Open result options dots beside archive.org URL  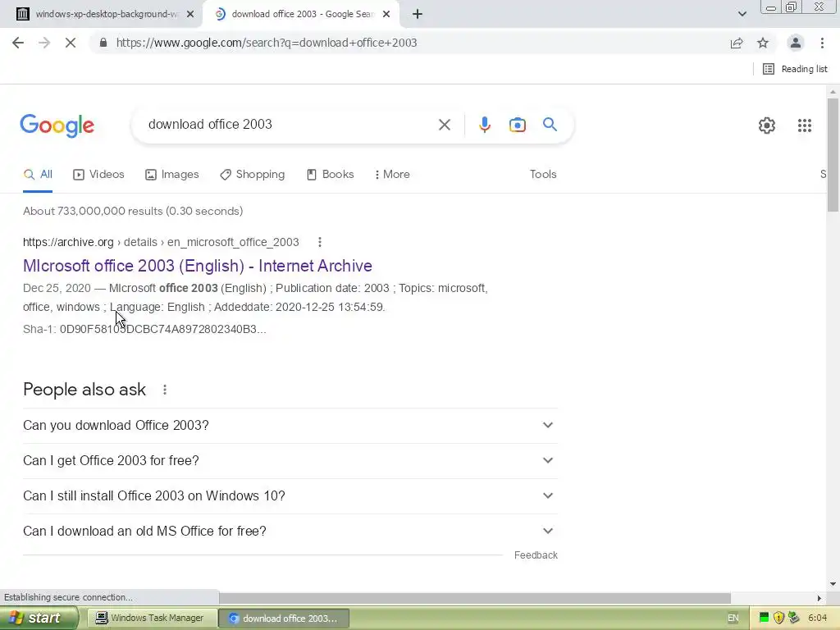[x=320, y=242]
